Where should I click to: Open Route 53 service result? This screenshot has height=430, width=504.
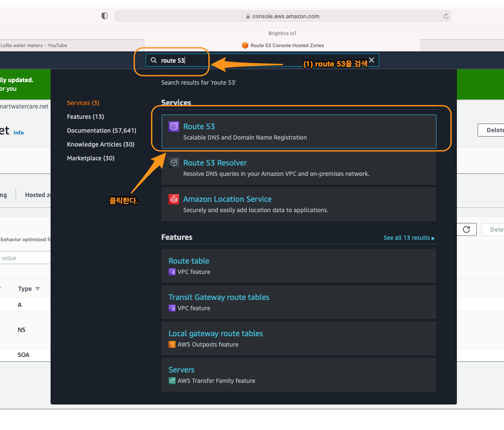[199, 127]
